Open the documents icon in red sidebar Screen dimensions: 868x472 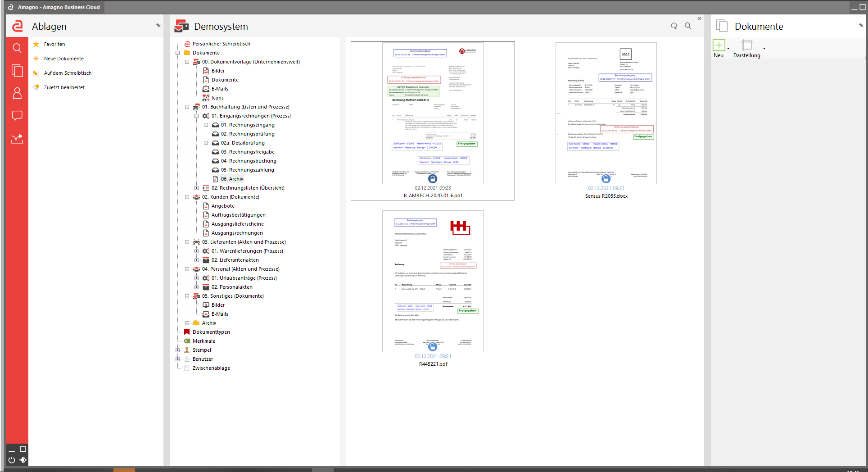click(17, 71)
